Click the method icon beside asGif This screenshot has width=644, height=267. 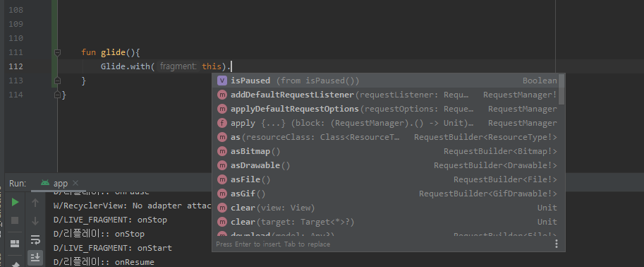coord(222,194)
